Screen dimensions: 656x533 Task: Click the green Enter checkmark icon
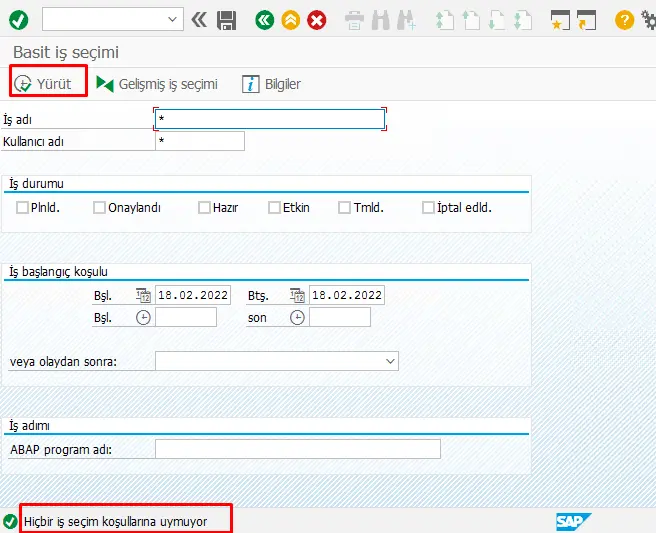pos(19,19)
